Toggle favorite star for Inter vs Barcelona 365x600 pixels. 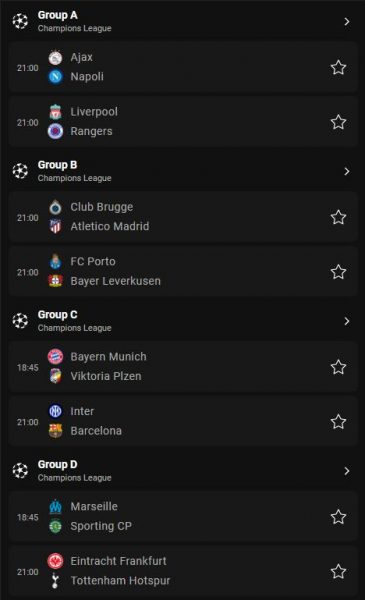point(338,422)
